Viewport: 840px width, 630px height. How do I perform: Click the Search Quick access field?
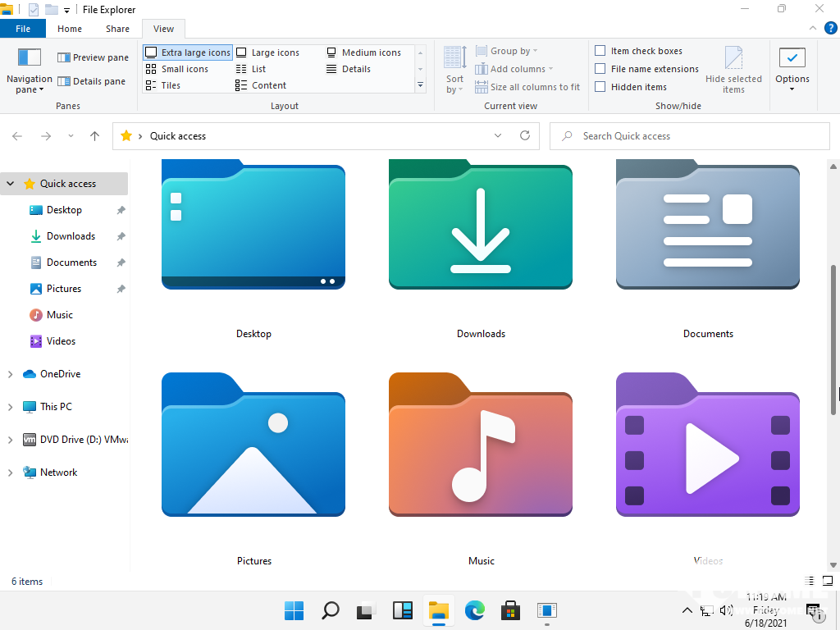pos(689,136)
